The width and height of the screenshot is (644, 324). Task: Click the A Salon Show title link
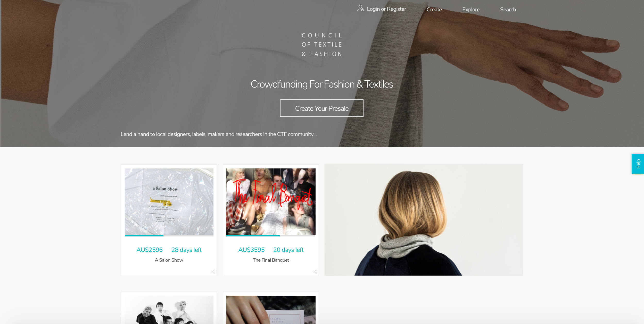click(169, 260)
